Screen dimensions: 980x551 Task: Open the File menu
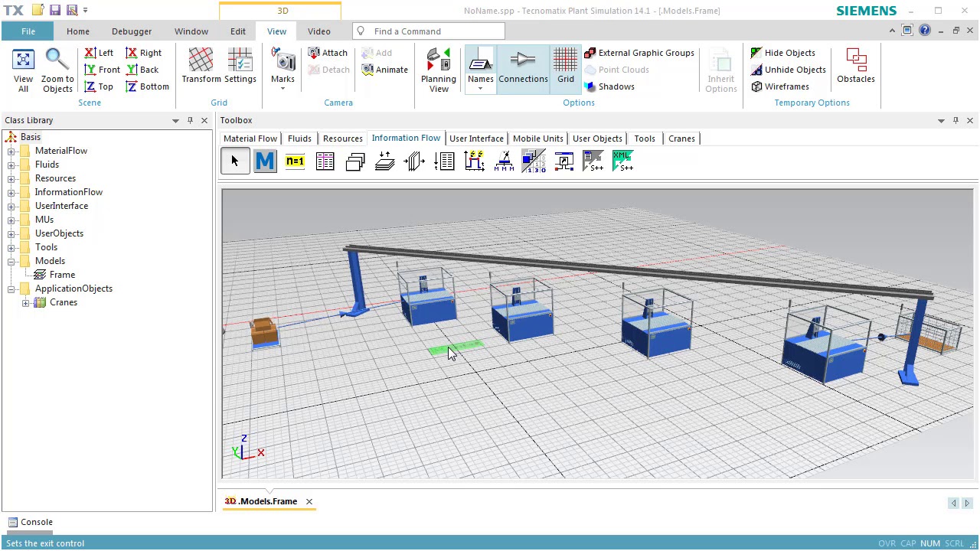28,31
